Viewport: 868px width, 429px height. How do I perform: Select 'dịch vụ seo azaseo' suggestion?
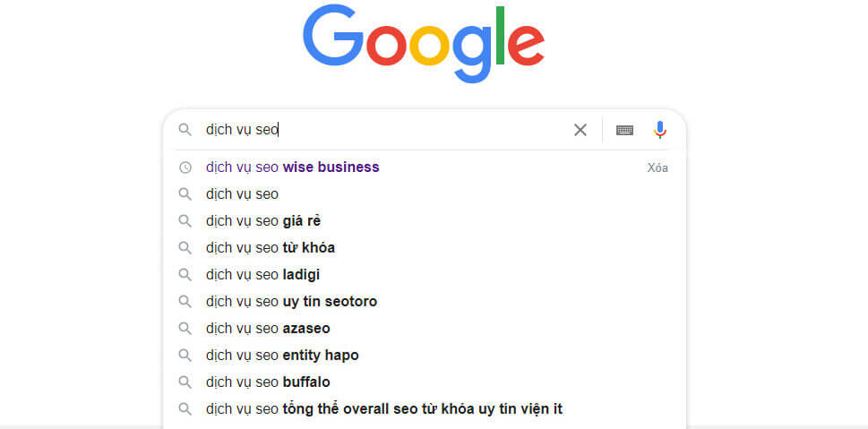(x=268, y=329)
